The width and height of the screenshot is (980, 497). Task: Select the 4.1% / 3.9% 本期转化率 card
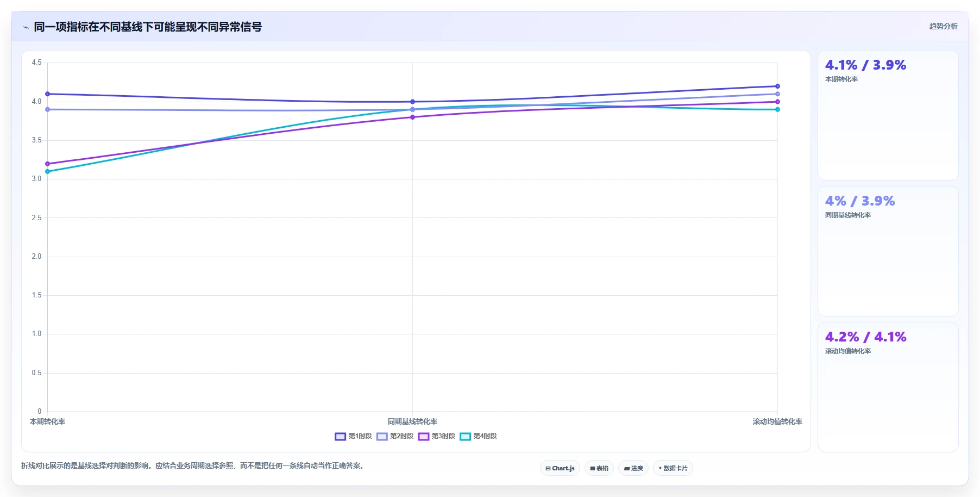pos(888,115)
